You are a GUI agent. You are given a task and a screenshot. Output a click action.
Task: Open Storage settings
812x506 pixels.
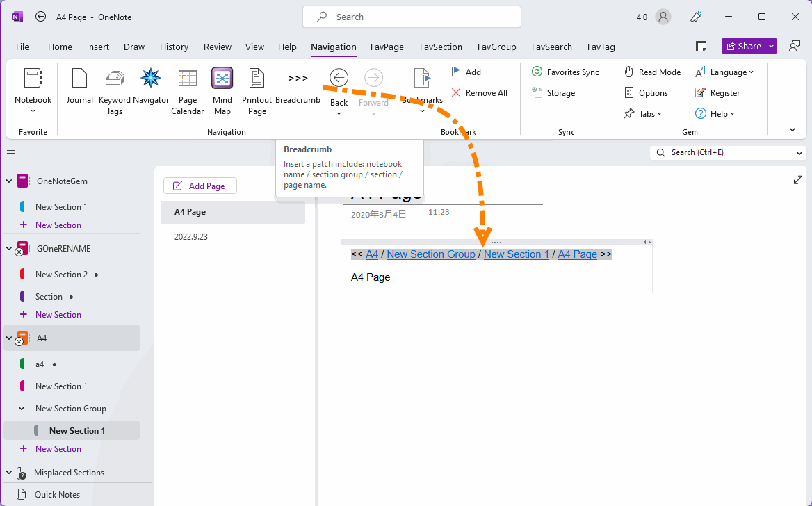(553, 92)
